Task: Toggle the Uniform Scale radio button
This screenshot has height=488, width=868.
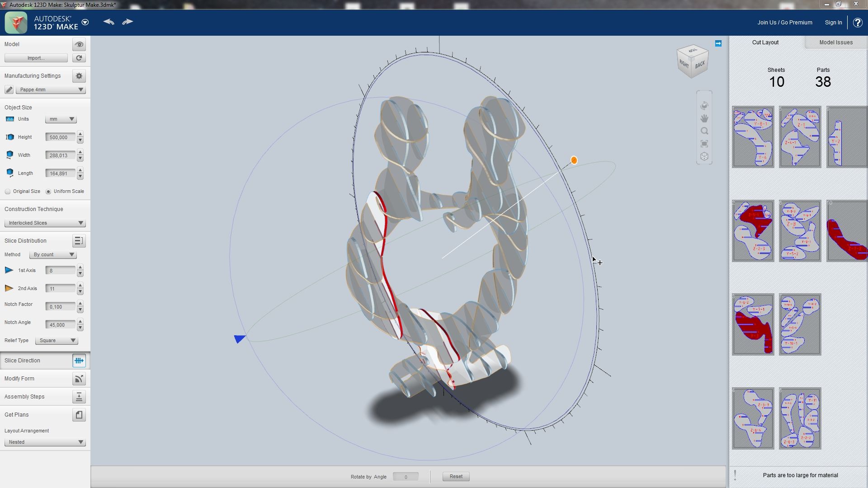Action: 48,191
